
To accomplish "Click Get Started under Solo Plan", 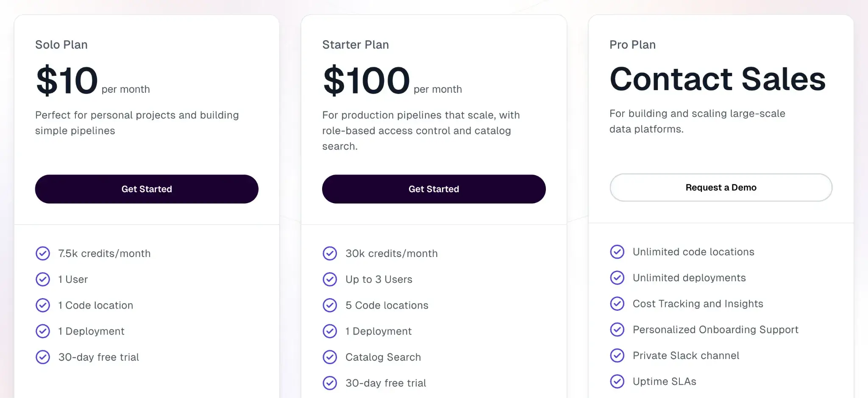I will (x=147, y=189).
